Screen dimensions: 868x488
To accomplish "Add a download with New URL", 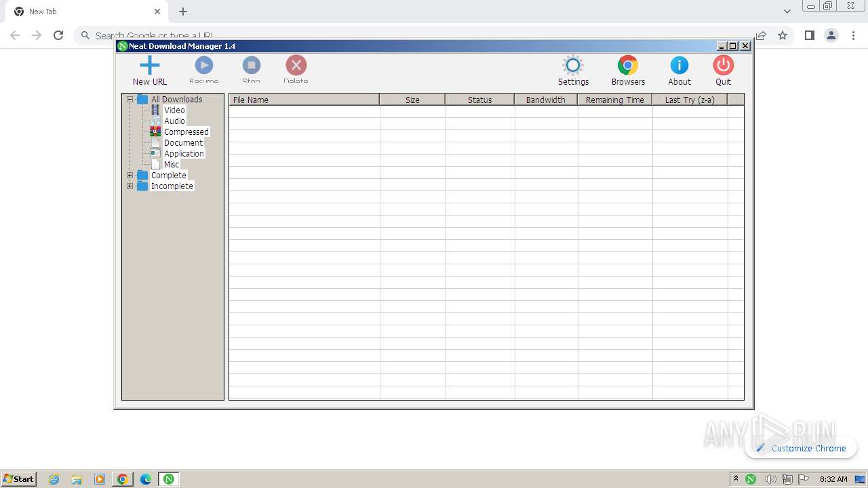I will tap(149, 71).
